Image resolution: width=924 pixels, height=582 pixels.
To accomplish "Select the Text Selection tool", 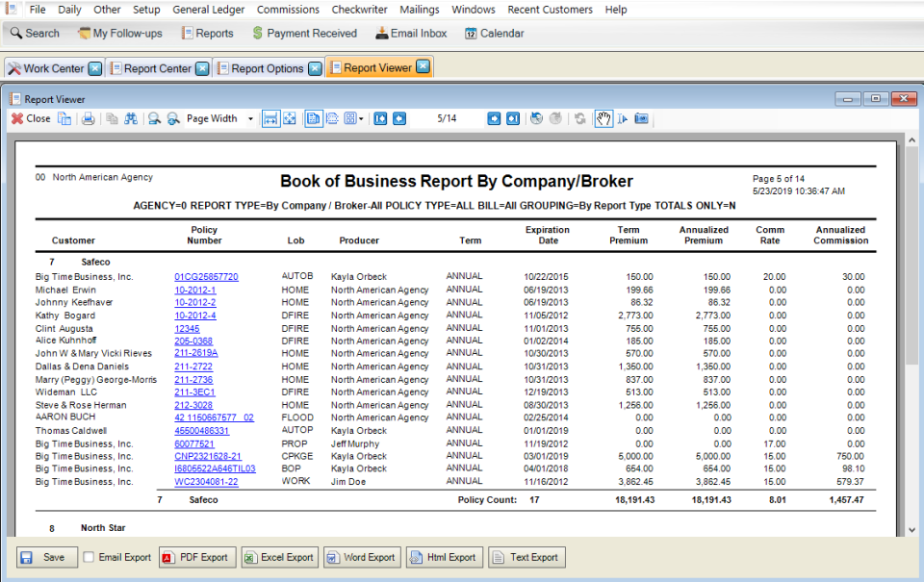I will (x=623, y=118).
